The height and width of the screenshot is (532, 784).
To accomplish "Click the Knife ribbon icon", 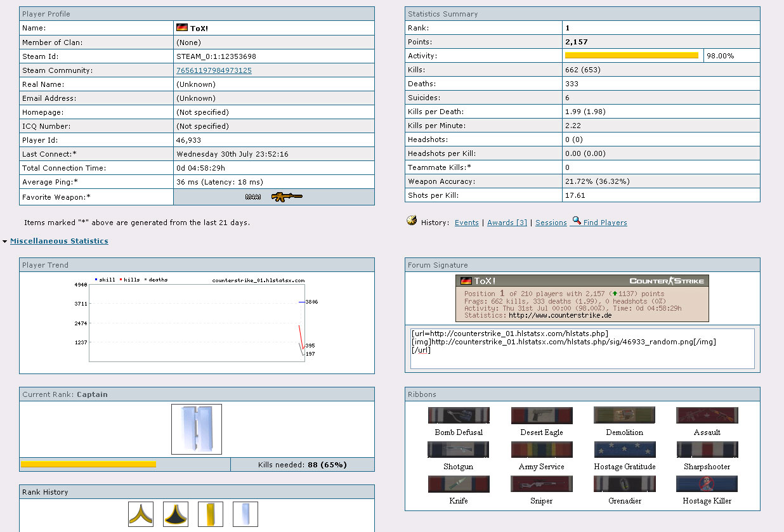I will [459, 484].
